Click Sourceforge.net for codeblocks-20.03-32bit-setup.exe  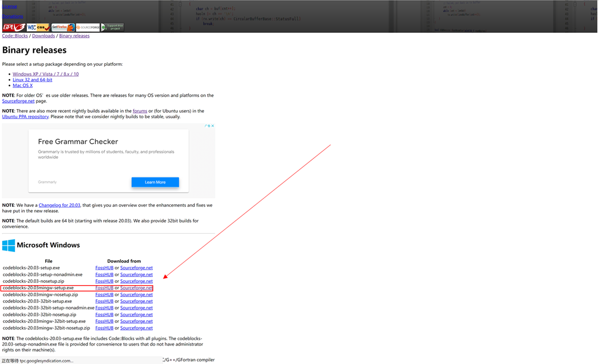(136, 301)
